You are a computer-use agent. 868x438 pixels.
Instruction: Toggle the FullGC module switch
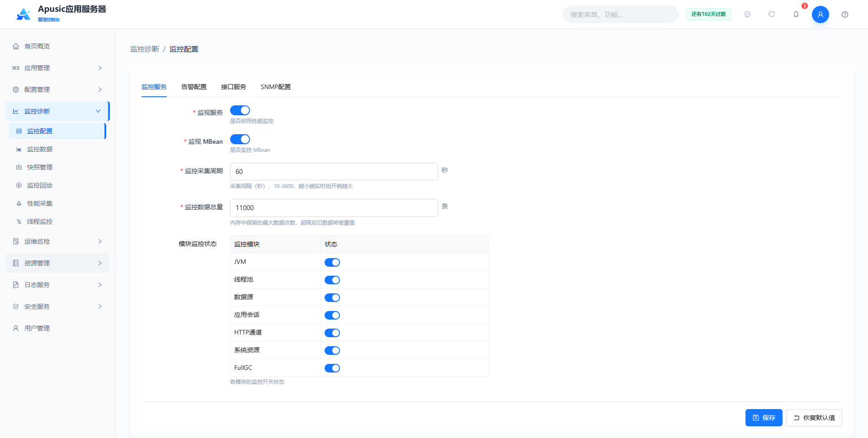pos(332,368)
